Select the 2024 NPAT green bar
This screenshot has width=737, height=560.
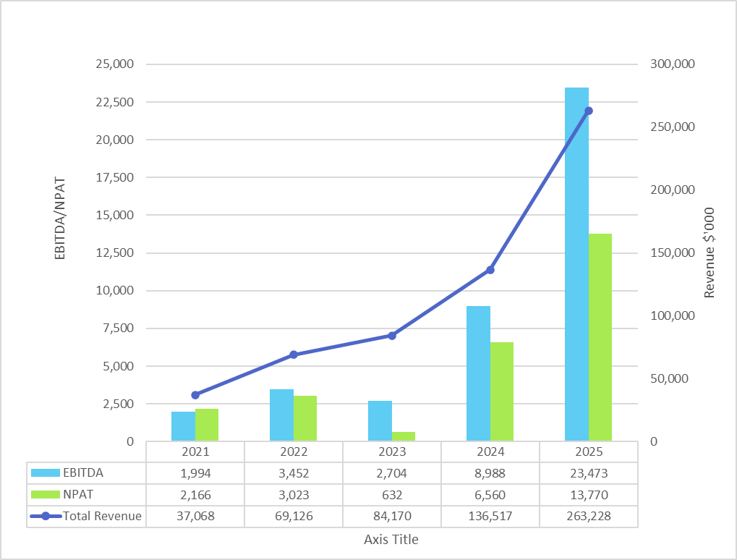coord(502,391)
